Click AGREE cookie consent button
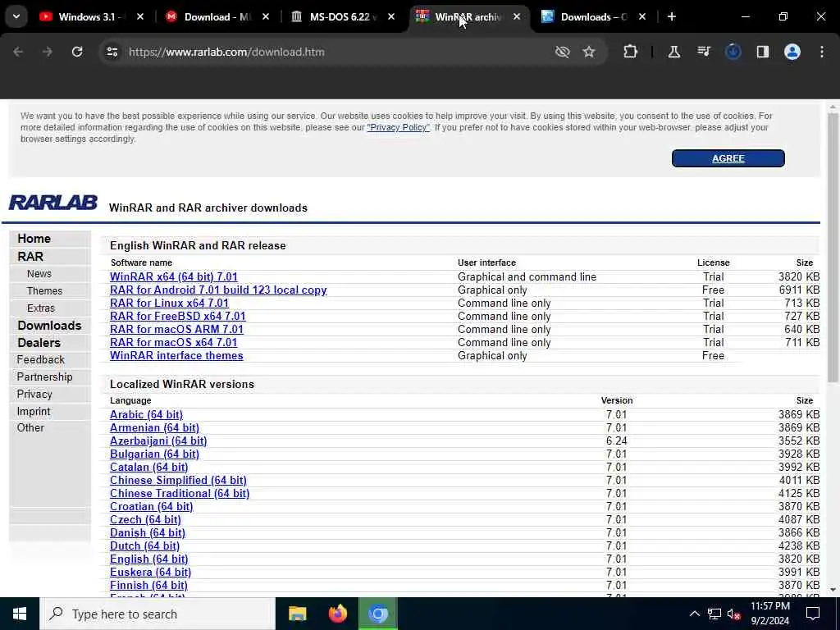Viewport: 840px width, 630px height. pos(728,158)
